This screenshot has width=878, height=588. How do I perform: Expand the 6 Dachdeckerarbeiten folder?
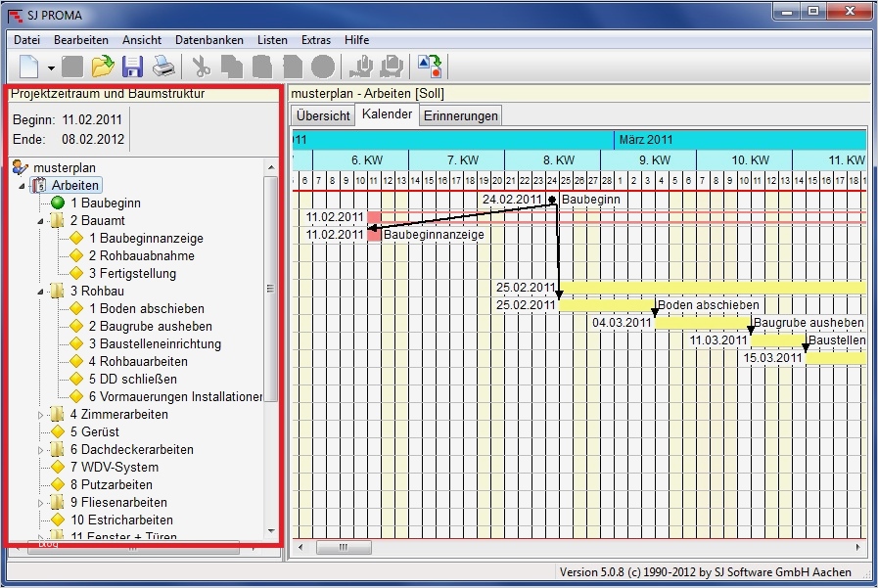coord(40,450)
